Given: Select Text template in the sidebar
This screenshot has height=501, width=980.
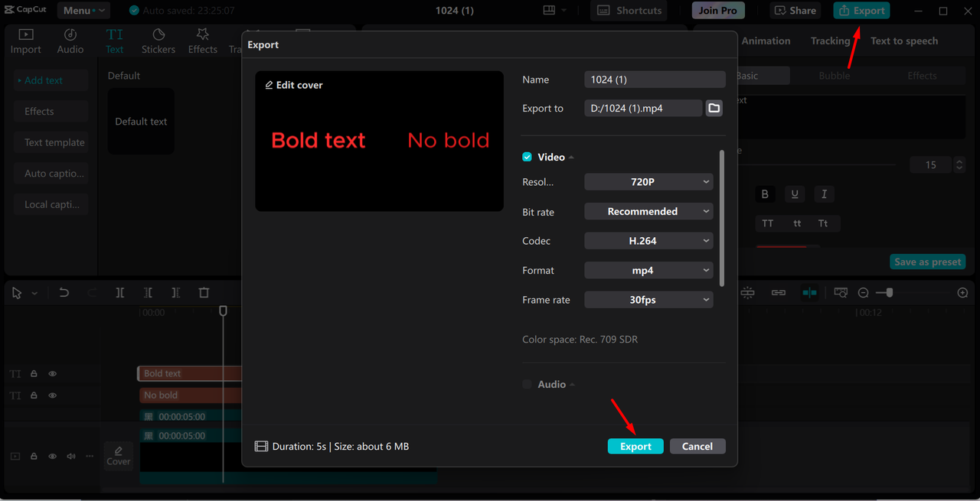Looking at the screenshot, I should (51, 142).
